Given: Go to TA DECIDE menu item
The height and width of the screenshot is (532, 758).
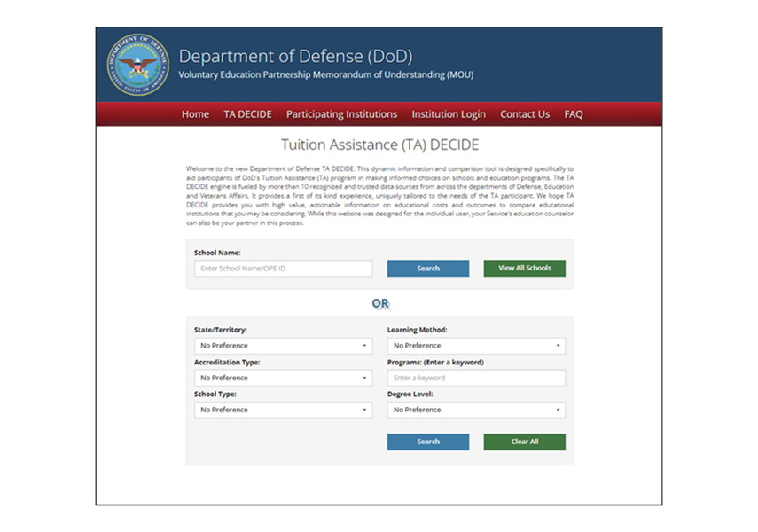Looking at the screenshot, I should (x=247, y=114).
